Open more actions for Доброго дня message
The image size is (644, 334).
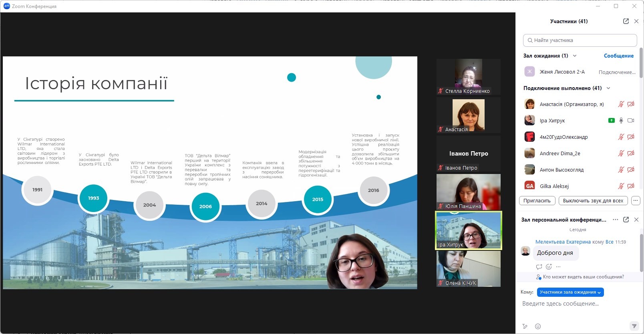coord(558,267)
